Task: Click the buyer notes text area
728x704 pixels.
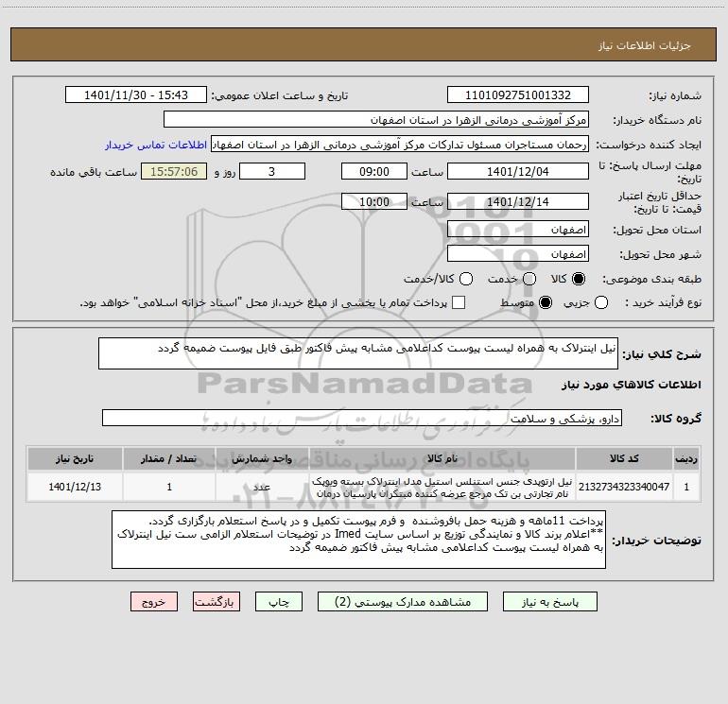Action: coord(358,540)
